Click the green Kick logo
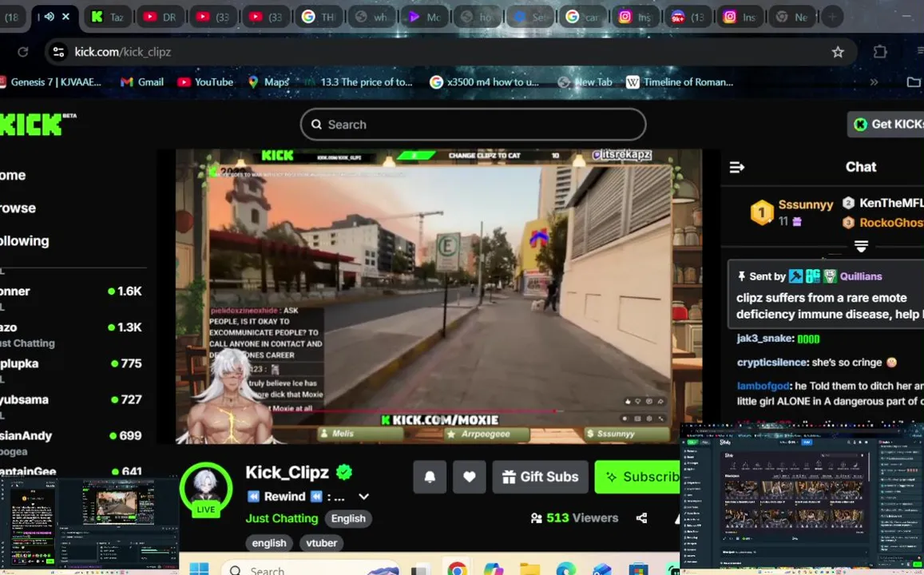This screenshot has height=575, width=924. (31, 125)
